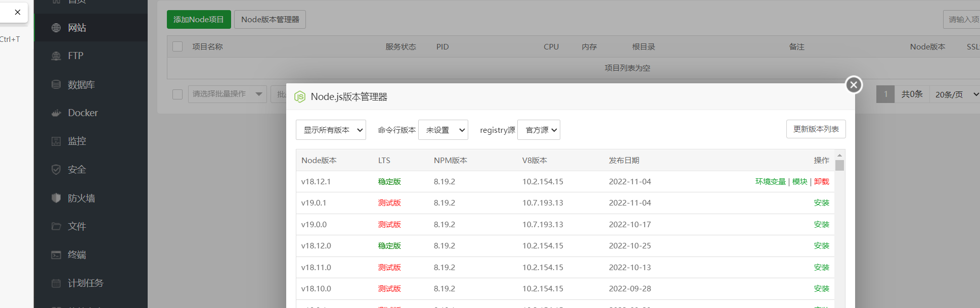The width and height of the screenshot is (980, 308).
Task: Open 模块 for v18.12.1
Action: 800,181
